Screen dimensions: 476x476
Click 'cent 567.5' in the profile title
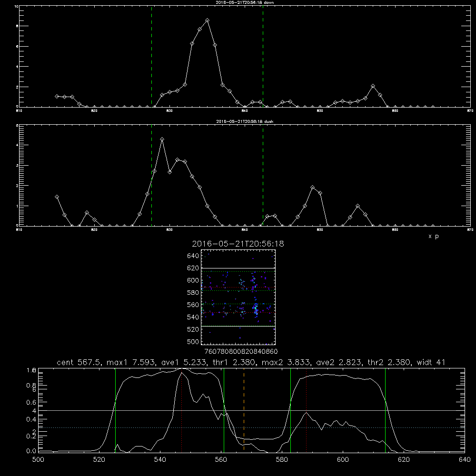point(79,362)
